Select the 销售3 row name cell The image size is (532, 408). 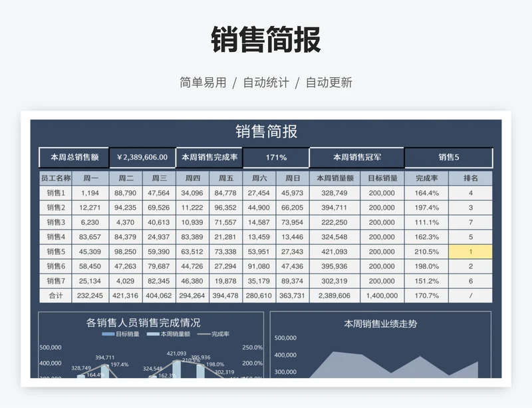56,222
